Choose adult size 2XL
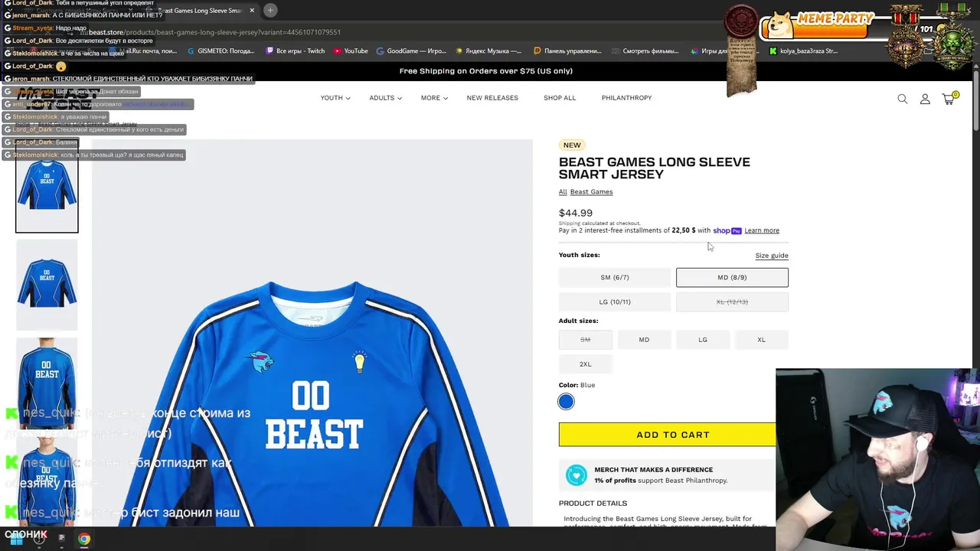Screen dimensions: 980x551 point(585,364)
